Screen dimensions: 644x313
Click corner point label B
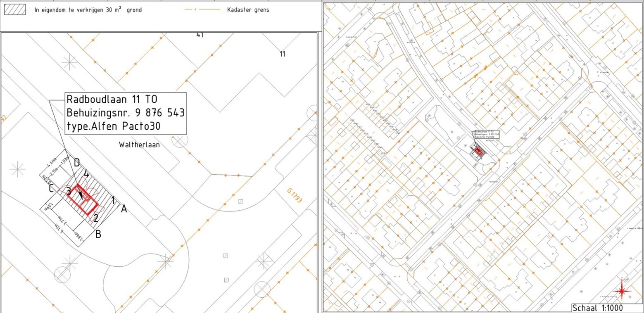(98, 235)
